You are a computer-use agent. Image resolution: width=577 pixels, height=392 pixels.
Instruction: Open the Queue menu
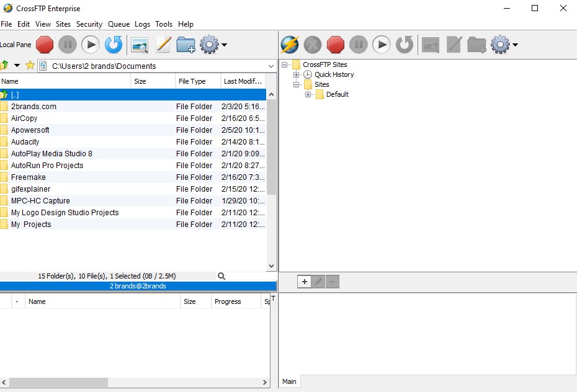(119, 24)
